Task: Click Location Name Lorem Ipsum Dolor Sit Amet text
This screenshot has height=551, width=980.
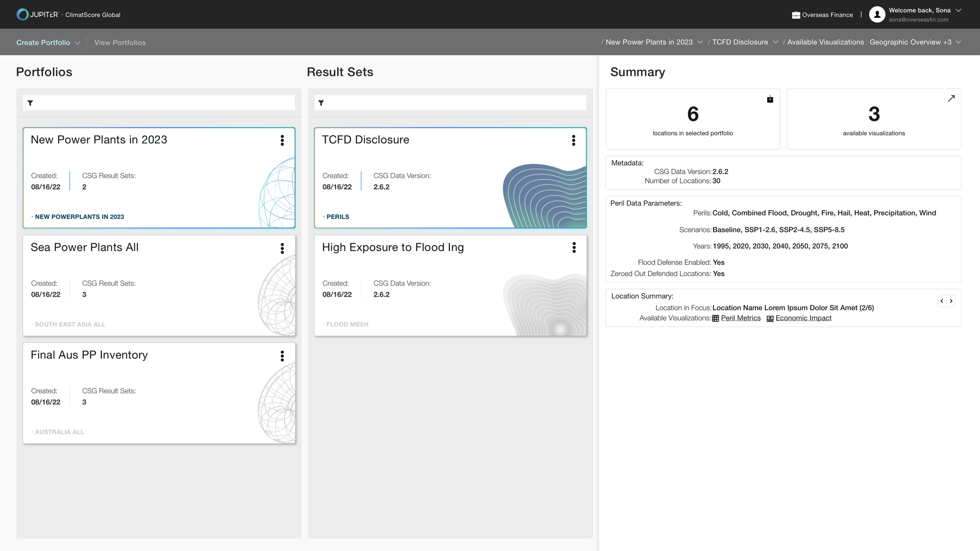Action: pos(793,308)
